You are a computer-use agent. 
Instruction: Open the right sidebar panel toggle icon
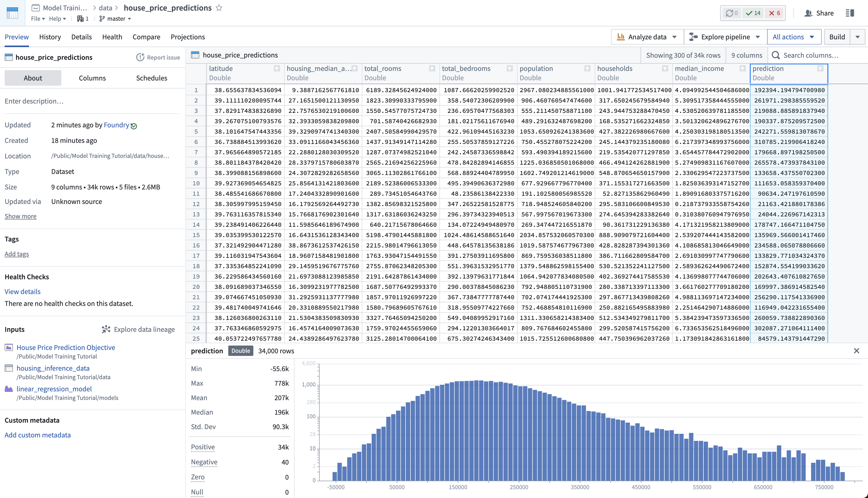click(x=850, y=13)
